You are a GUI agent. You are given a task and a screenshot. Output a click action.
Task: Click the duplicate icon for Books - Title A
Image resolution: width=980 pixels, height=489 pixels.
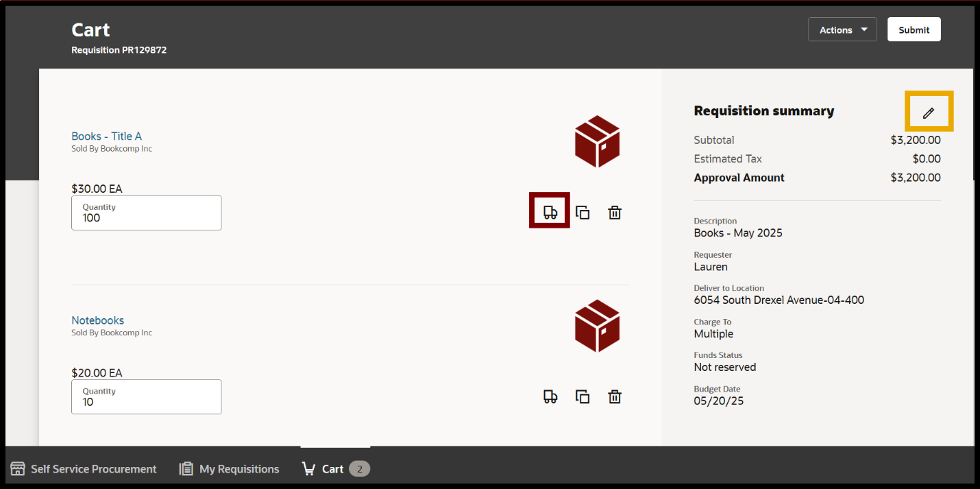[x=583, y=212]
